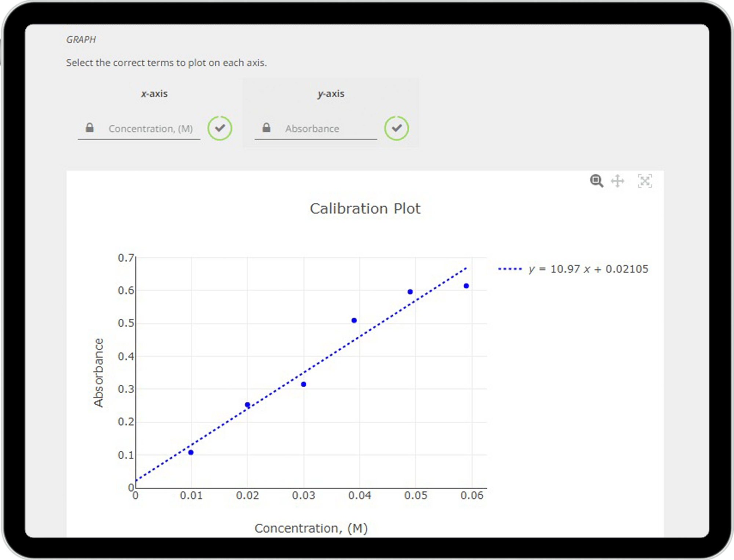Select the Calibration Plot title

pos(366,208)
